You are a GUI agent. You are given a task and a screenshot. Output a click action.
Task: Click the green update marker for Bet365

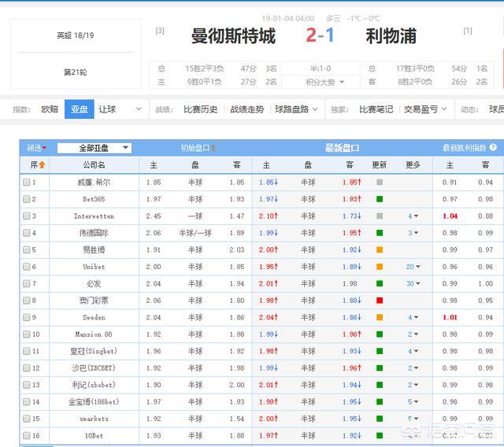[380, 199]
